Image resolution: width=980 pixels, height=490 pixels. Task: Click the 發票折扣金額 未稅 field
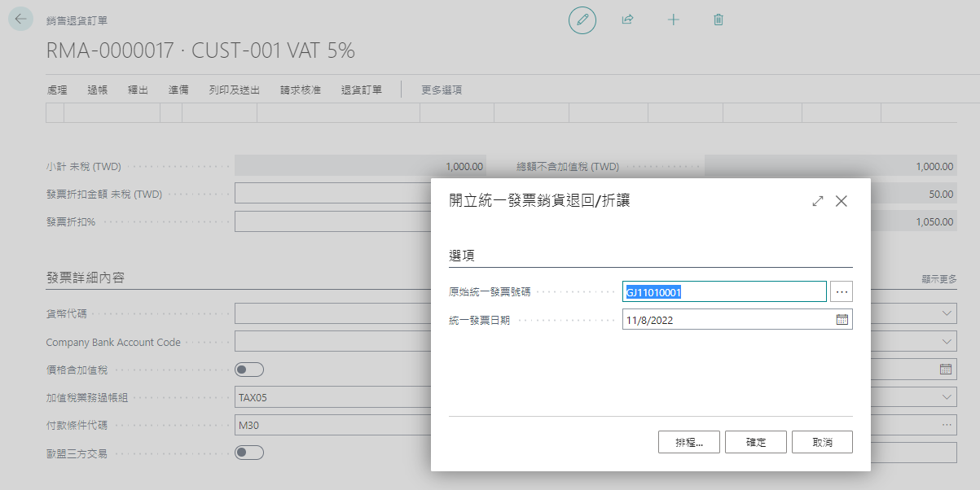click(333, 194)
